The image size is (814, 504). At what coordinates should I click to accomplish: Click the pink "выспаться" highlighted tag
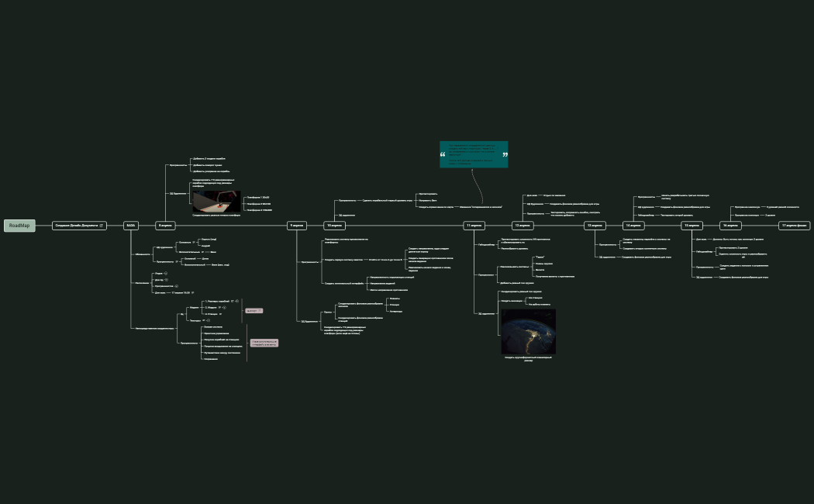(255, 310)
